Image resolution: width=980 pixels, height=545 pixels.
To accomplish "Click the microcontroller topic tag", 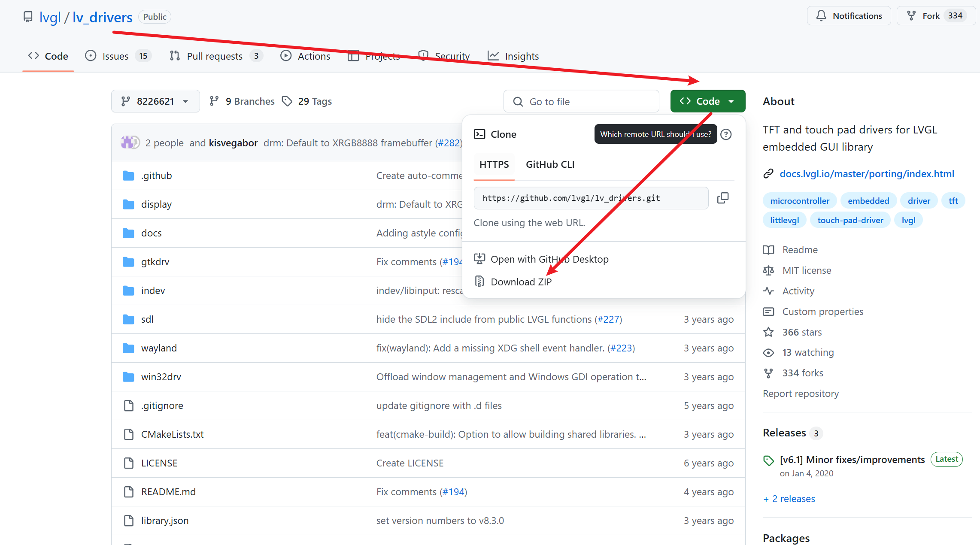I will [x=799, y=201].
